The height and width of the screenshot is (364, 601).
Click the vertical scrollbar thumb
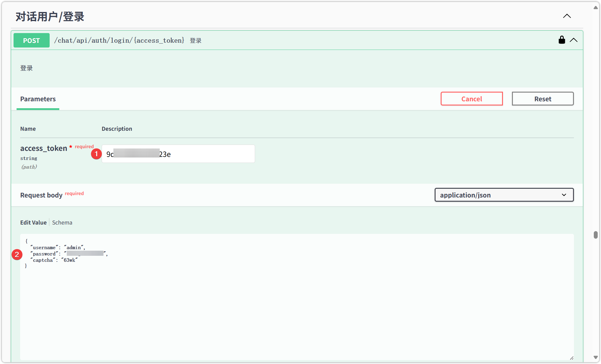coord(595,235)
